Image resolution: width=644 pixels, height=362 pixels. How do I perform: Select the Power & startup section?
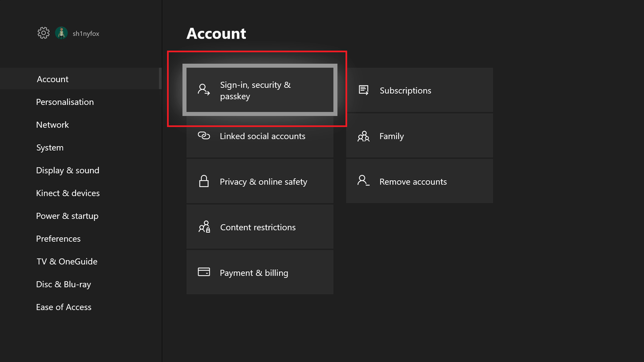(67, 216)
